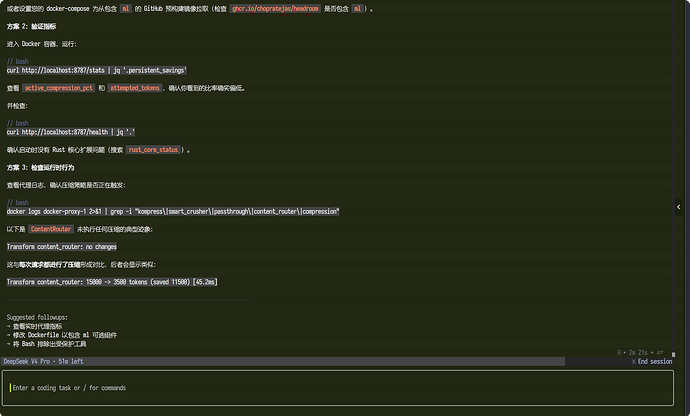Screen dimensions: 690x416
Task: Select the suggested followup 查看实时代理指标
Action: point(34,326)
